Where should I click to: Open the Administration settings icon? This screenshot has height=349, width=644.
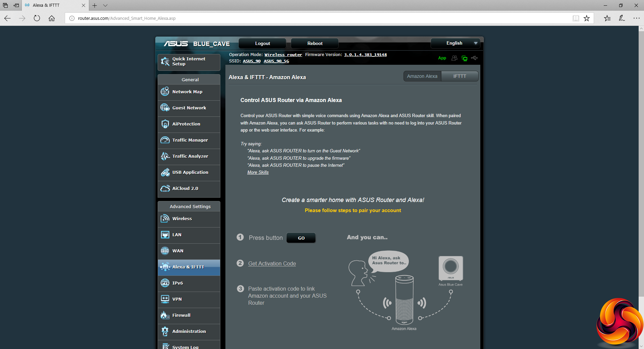point(165,331)
